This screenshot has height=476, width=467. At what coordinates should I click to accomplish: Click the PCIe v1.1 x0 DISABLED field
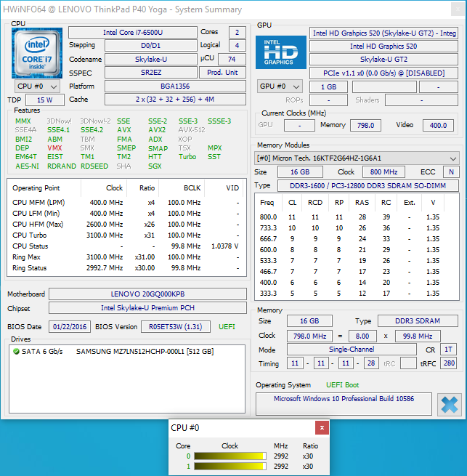[x=383, y=73]
